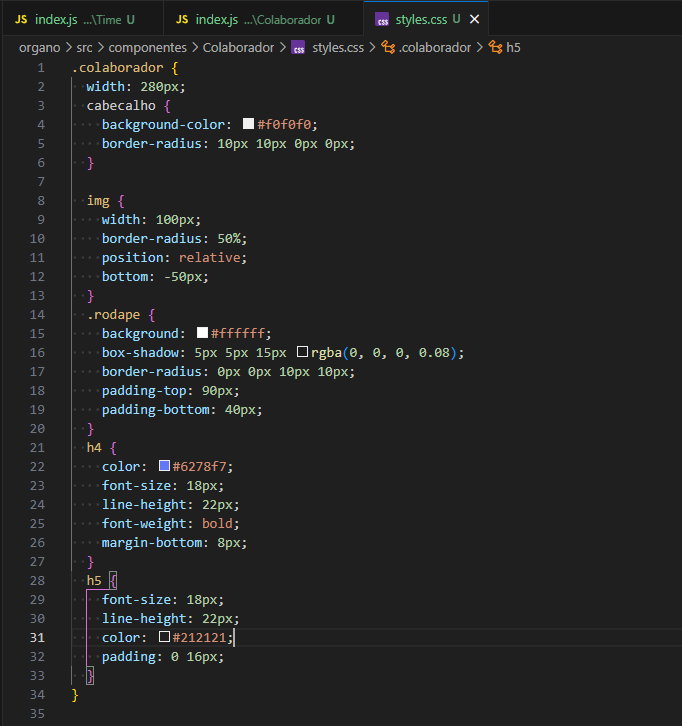Screen dimensions: 682x726
Task: Click the CSS file icon in the breadcrumb
Action: click(x=298, y=47)
